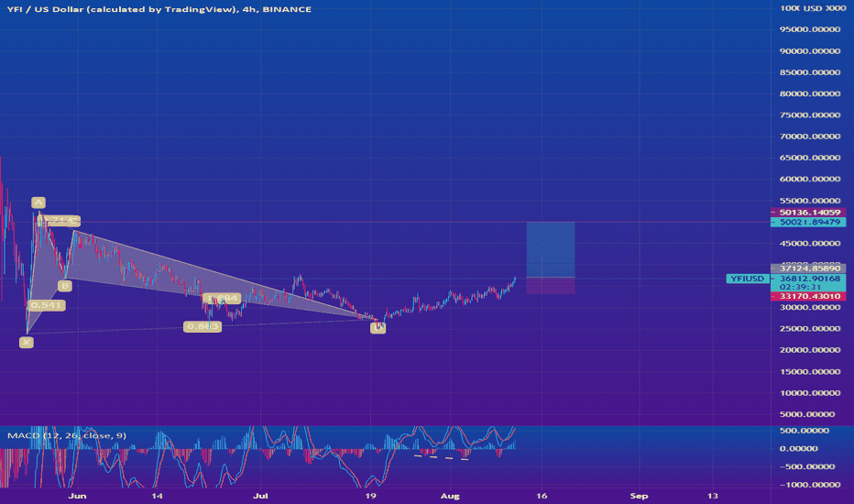
Task: Select the blue profit target zone
Action: (551, 249)
